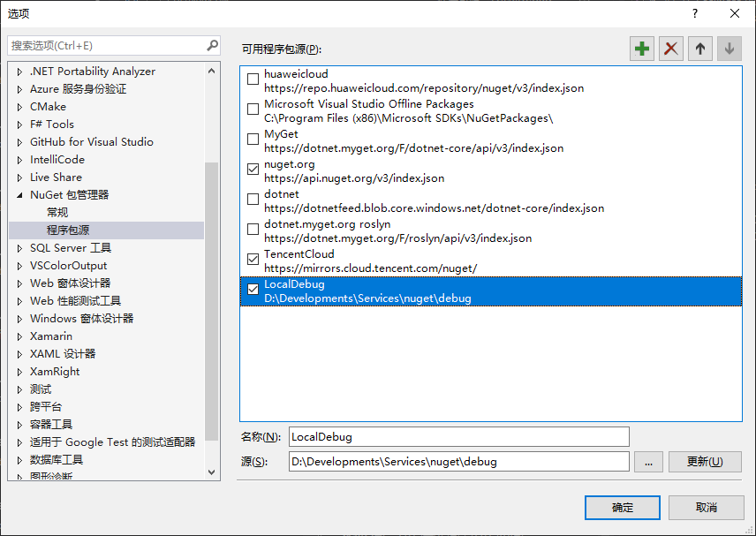756x536 pixels.
Task: Select 常规 under NuGet 包管理器
Action: click(57, 213)
